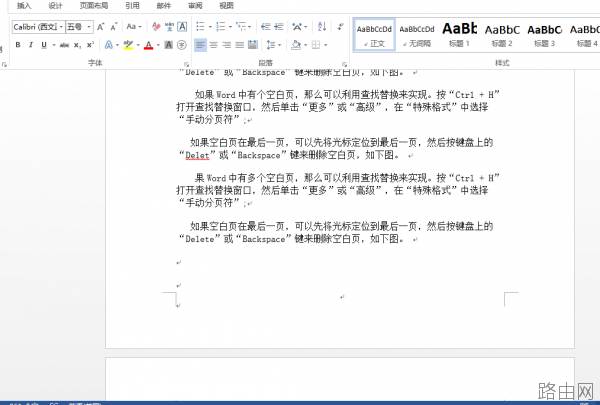The width and height of the screenshot is (600, 405).
Task: Click the Justify alignment icon
Action: 240,45
